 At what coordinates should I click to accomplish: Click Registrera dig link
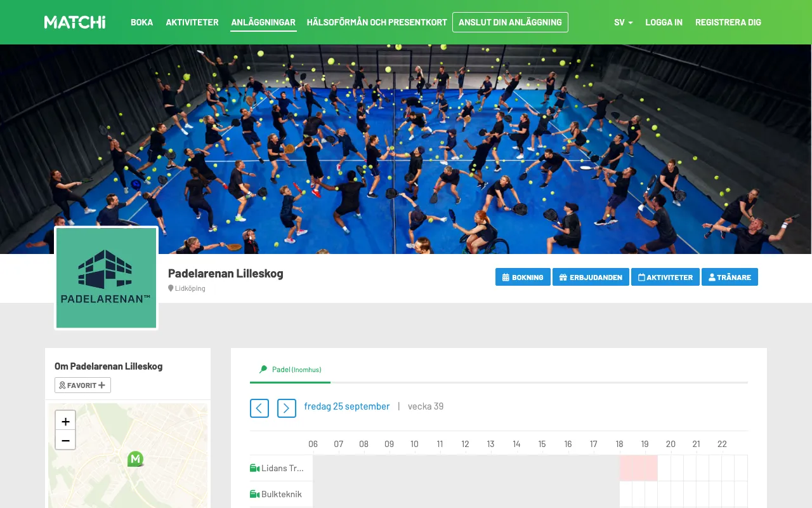pyautogui.click(x=728, y=22)
